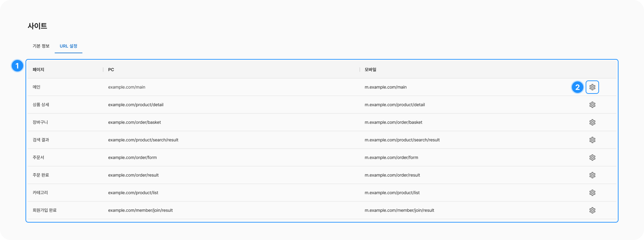Click the gear icon for 검색 결과
Viewport: 644px width, 240px height.
coord(592,140)
